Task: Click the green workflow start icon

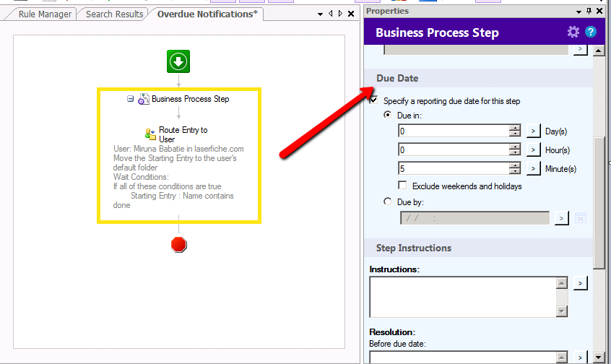Action: (x=178, y=61)
